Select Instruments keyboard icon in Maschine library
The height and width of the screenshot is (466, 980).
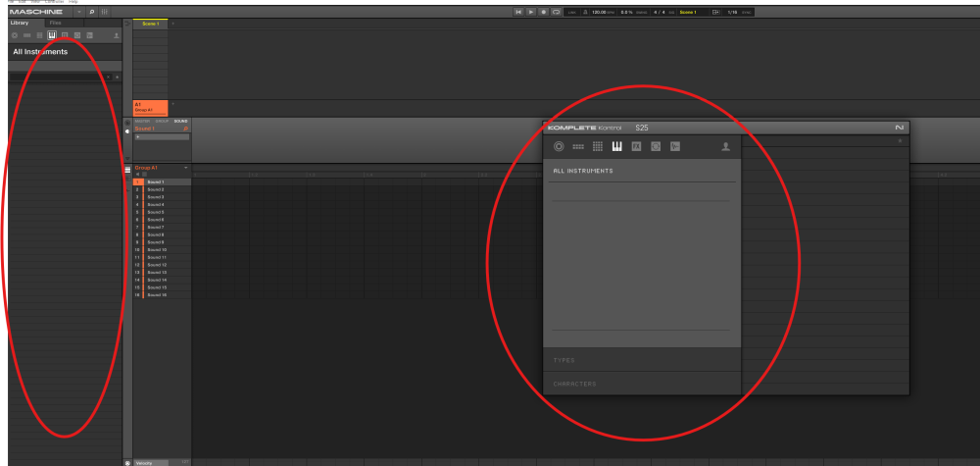tap(52, 35)
